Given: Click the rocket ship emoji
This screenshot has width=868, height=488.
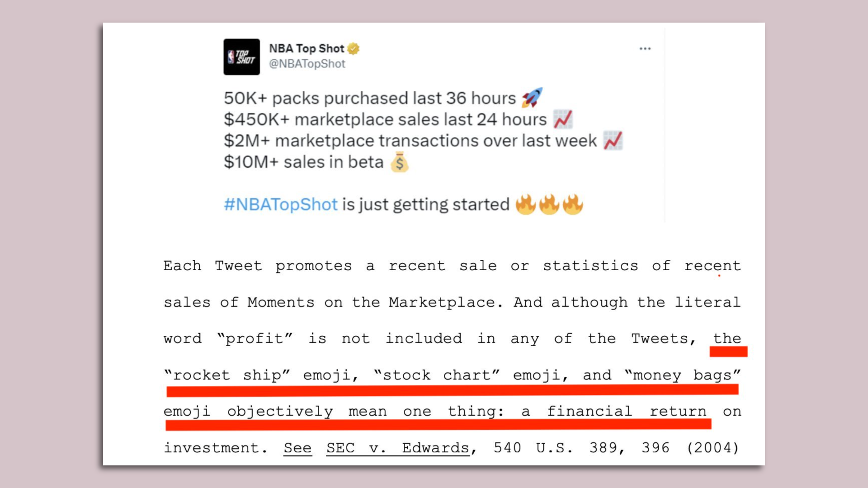Looking at the screenshot, I should click(532, 98).
